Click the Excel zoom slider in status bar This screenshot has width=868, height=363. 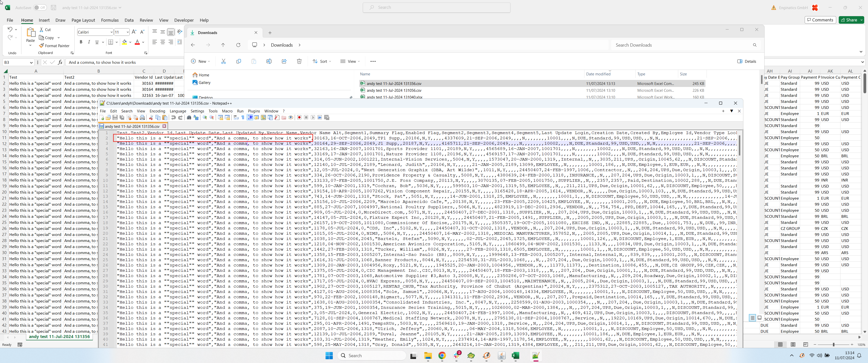click(x=833, y=345)
